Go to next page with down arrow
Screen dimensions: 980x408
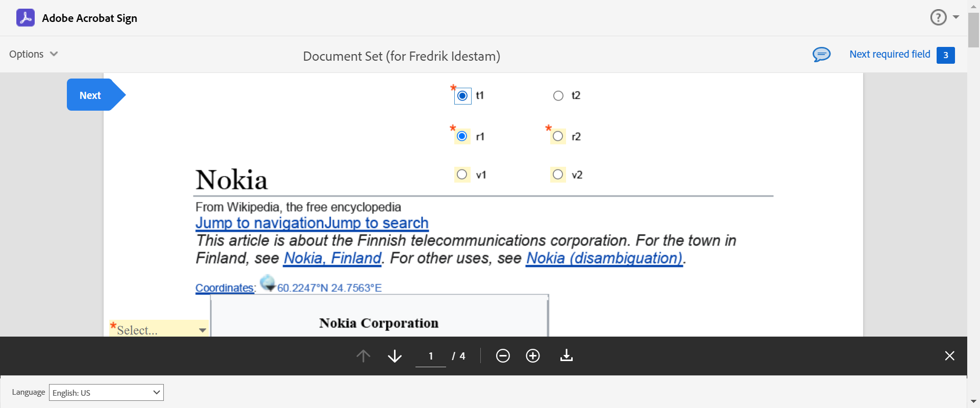(395, 356)
